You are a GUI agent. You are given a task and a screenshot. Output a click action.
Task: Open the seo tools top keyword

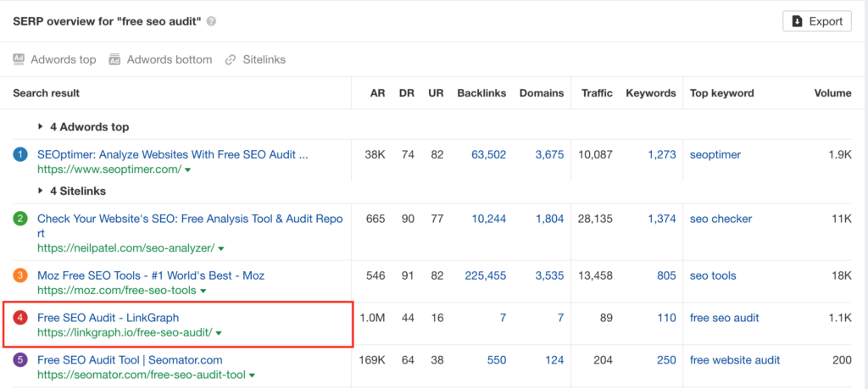[x=713, y=275]
